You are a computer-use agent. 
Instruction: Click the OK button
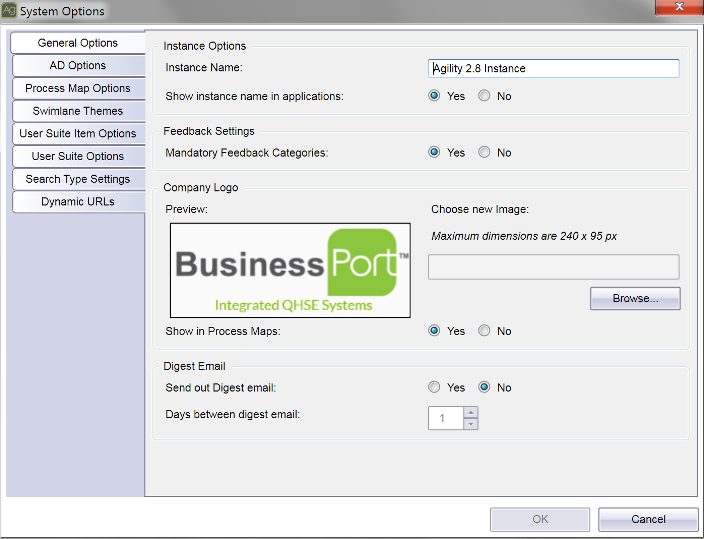coord(540,519)
